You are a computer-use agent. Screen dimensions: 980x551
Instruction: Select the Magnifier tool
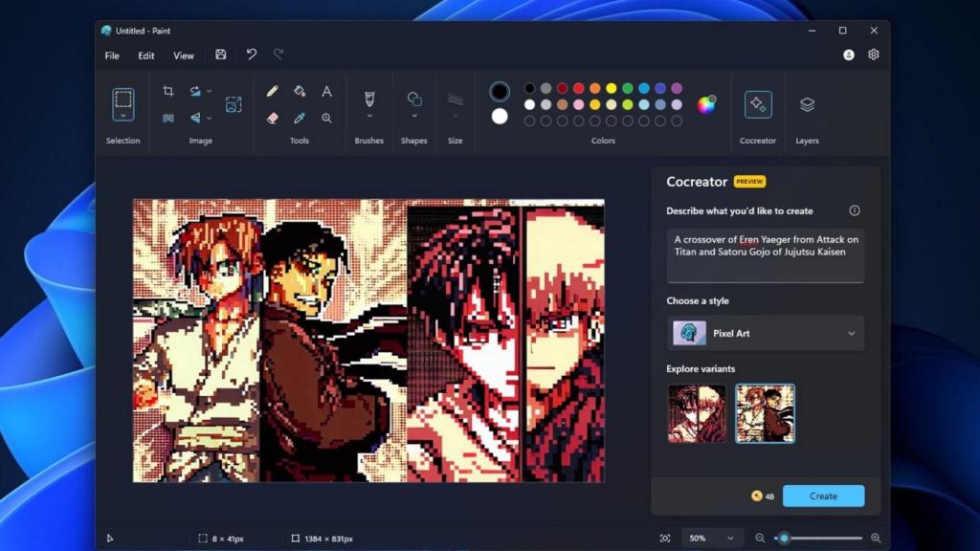[326, 118]
